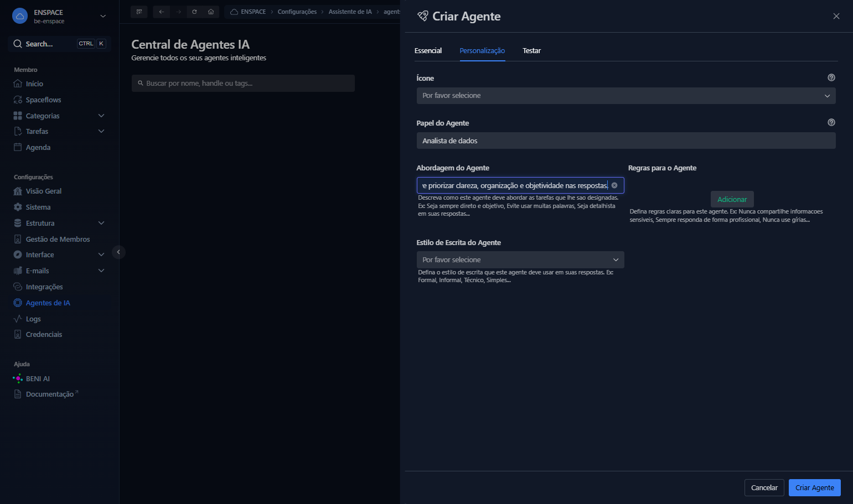
Task: Click the home icon in top toolbar
Action: click(211, 12)
